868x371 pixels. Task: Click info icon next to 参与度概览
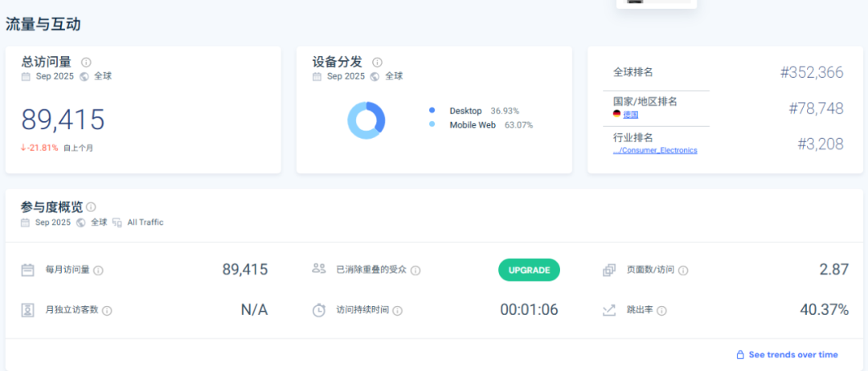click(91, 207)
